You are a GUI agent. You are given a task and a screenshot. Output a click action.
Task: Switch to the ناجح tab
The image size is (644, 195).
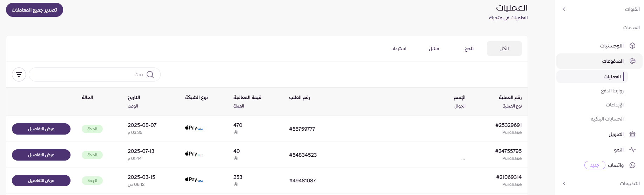[469, 48]
